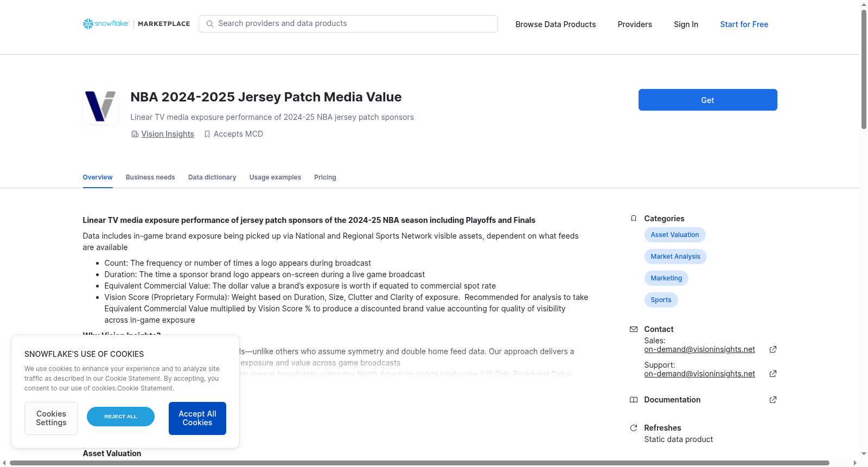Click the Static data product text
The height and width of the screenshot is (467, 868).
point(678,439)
